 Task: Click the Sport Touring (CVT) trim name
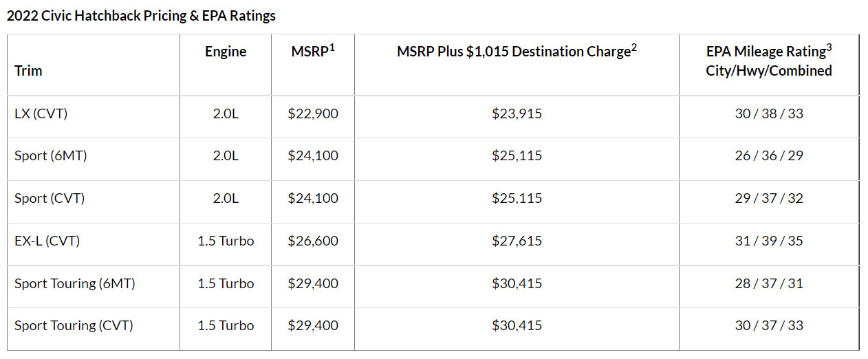[74, 325]
